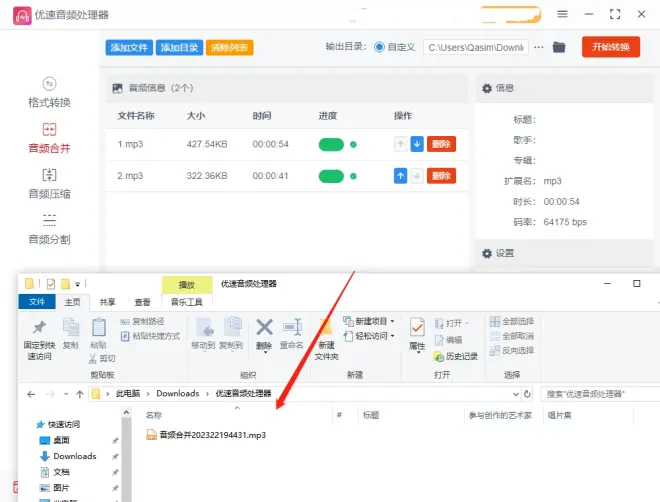
Task: Open the 格式转换 format conversion tool
Action: point(49,92)
